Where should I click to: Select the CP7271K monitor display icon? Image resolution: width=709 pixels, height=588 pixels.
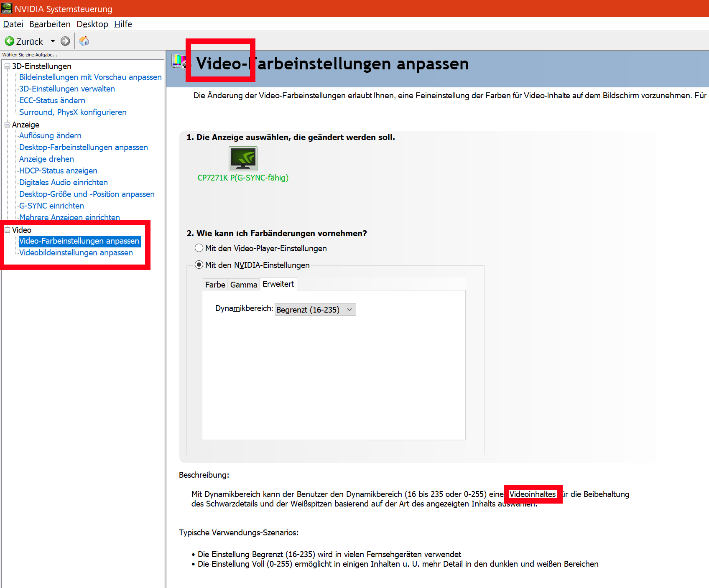pos(243,158)
